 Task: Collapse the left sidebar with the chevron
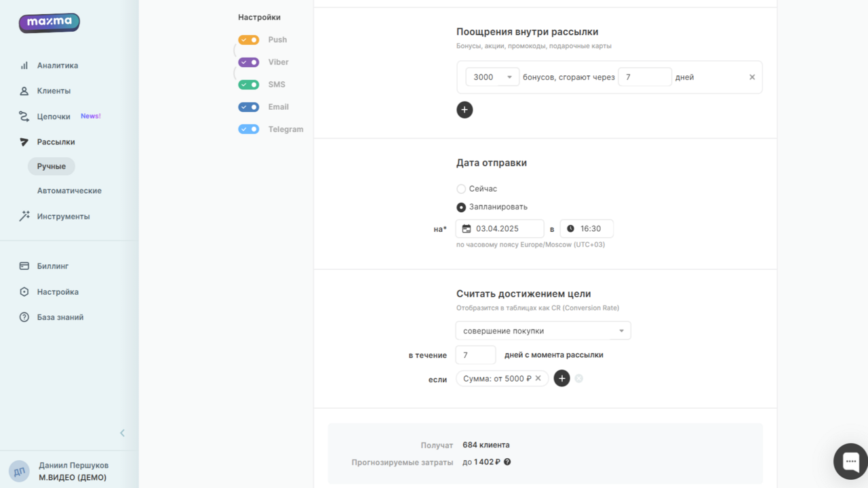pyautogui.click(x=122, y=433)
